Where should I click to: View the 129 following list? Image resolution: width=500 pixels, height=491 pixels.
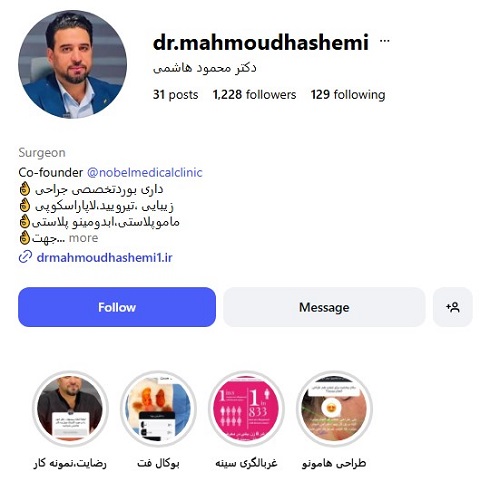coord(348,95)
